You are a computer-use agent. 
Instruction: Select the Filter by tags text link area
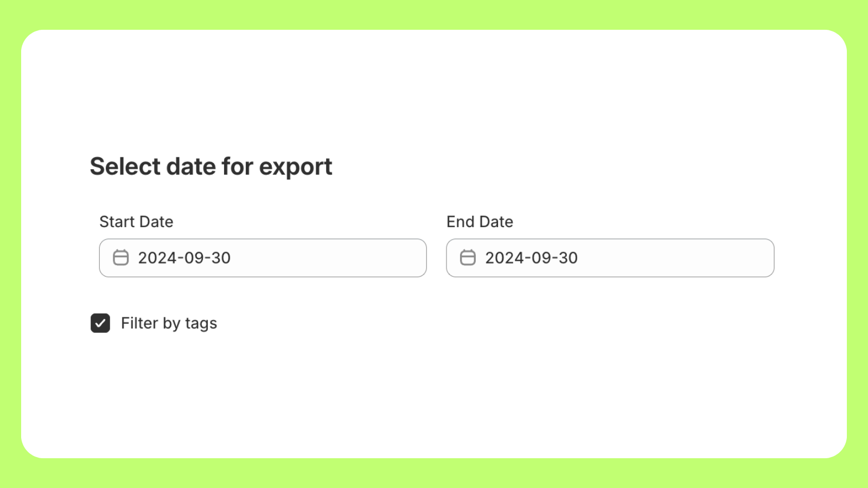point(169,323)
